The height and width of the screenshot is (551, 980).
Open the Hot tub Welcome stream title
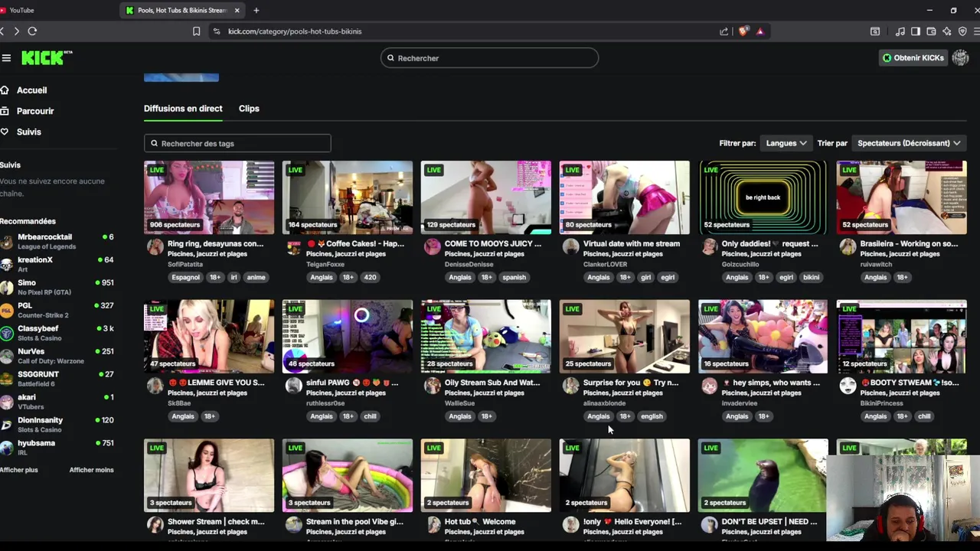tap(480, 522)
